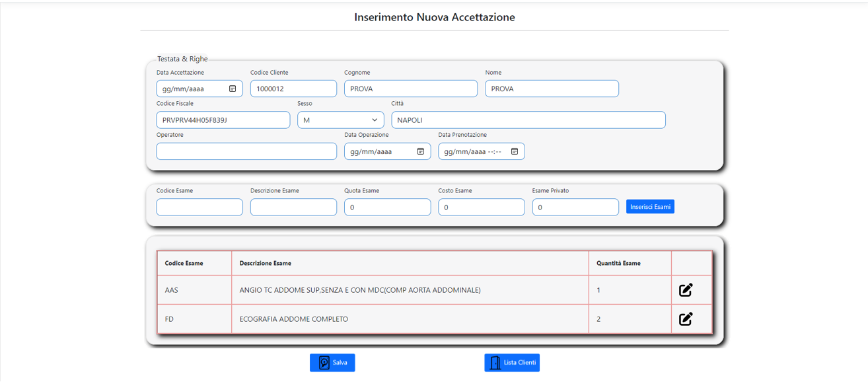
Task: Focus the empty Operatore field
Action: pyautogui.click(x=246, y=151)
